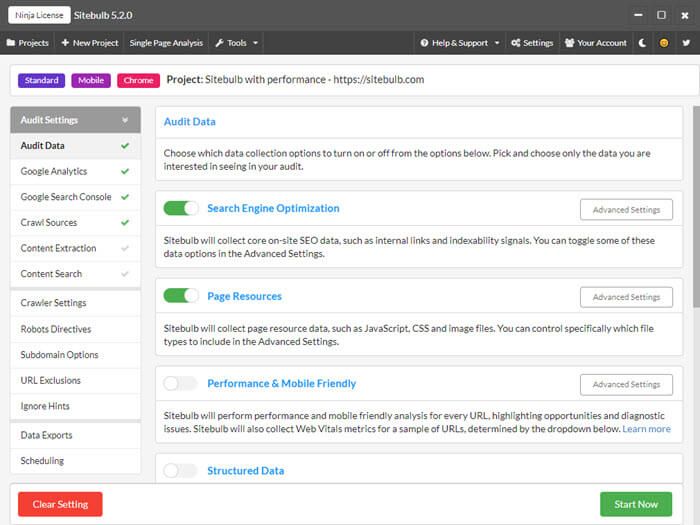Open Advanced Settings for Search Engine Optimization

coord(626,210)
